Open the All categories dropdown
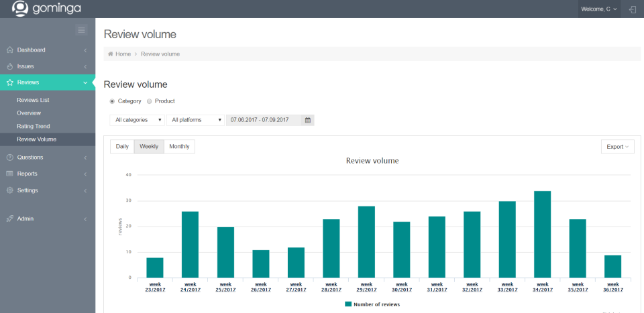The width and height of the screenshot is (644, 313). coord(137,120)
